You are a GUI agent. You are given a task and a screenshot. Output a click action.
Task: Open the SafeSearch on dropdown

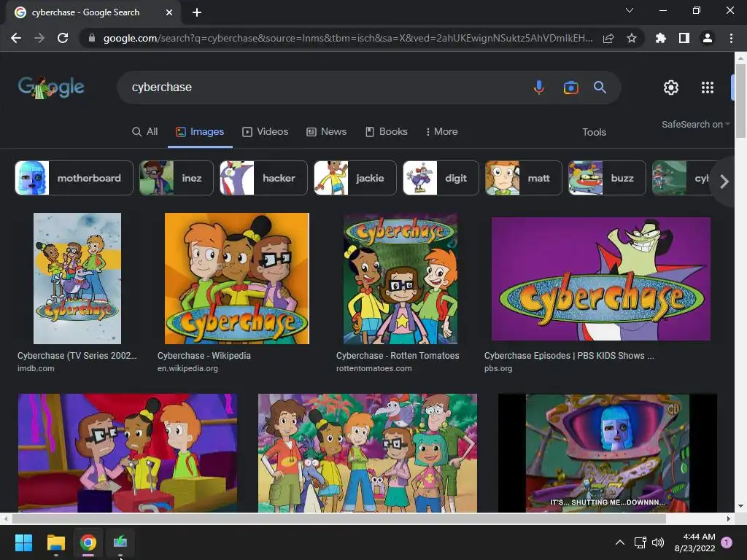(695, 124)
